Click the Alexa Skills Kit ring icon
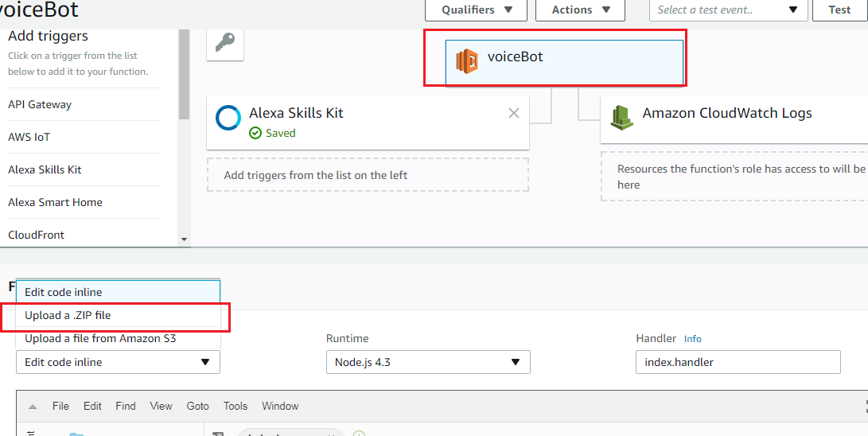 coord(228,118)
